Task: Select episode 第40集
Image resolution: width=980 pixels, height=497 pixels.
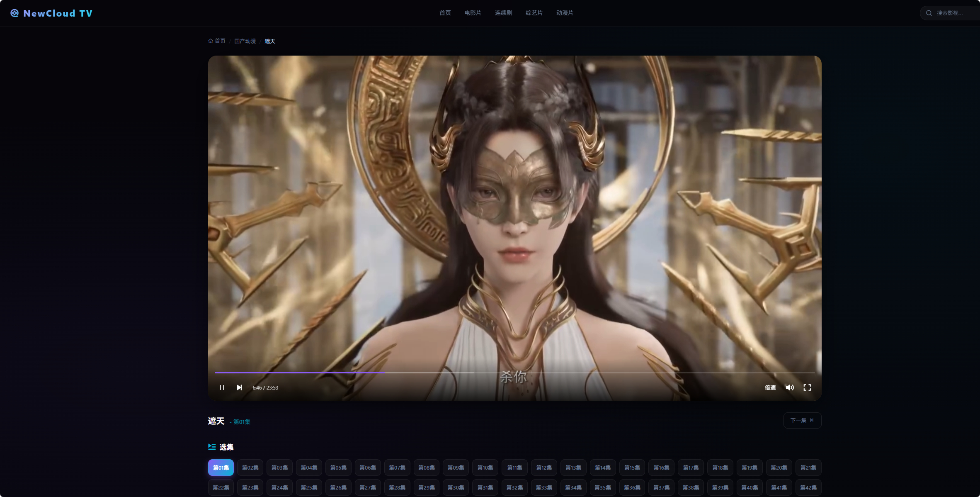Action: [x=750, y=487]
